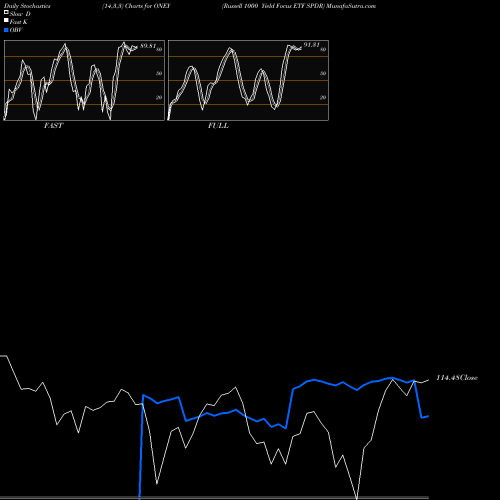
Task: Click the 50 axis label in FULL chart
Action: tap(323, 73)
